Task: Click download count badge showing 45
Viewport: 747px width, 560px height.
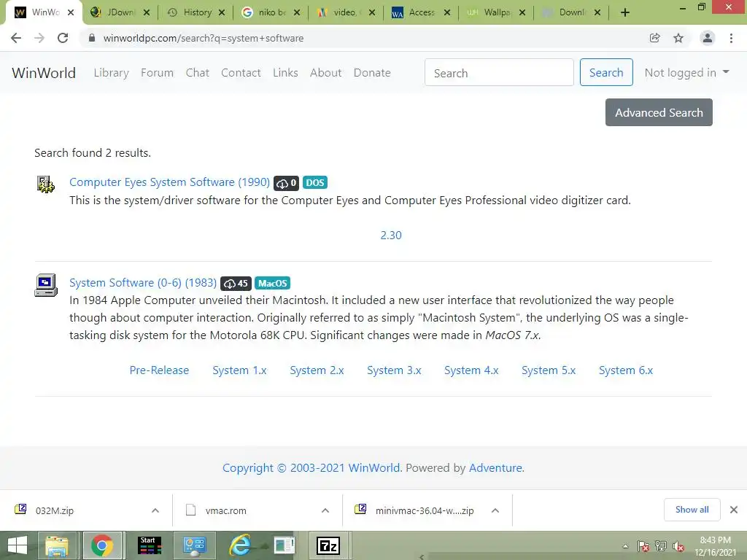Action: click(236, 284)
